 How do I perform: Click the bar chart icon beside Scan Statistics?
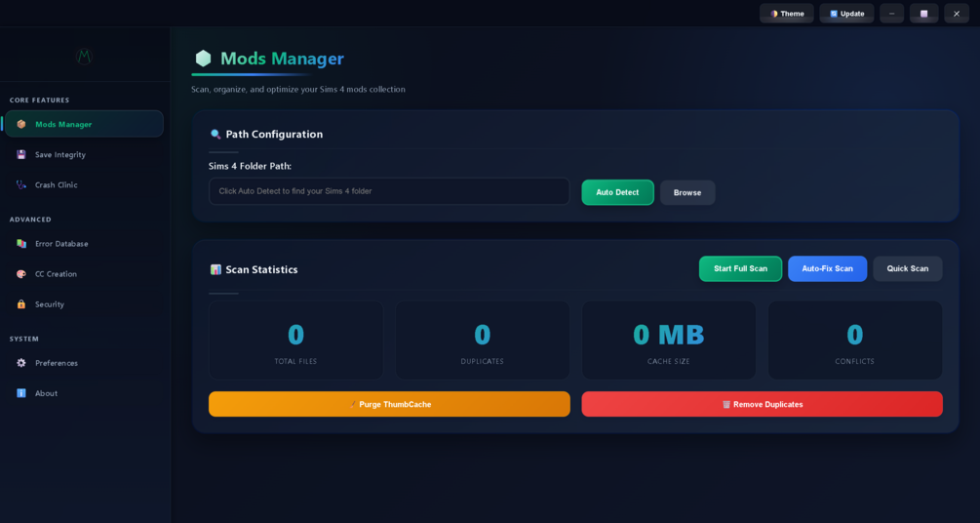[x=216, y=269]
